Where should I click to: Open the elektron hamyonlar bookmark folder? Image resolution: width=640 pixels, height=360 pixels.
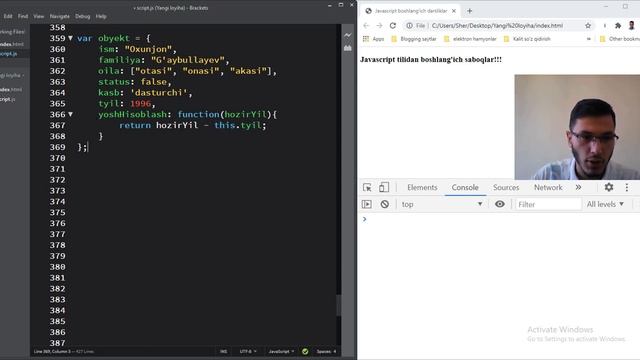[x=470, y=39]
